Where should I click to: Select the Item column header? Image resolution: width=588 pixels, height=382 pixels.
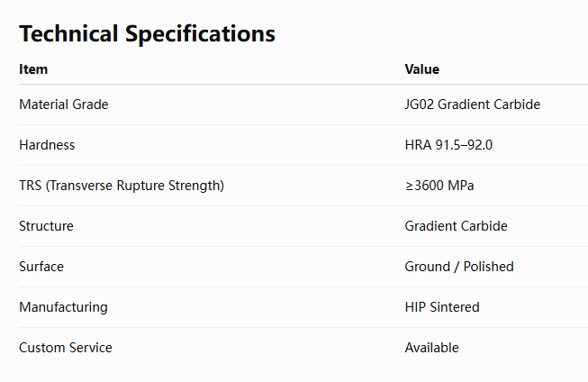pos(33,69)
